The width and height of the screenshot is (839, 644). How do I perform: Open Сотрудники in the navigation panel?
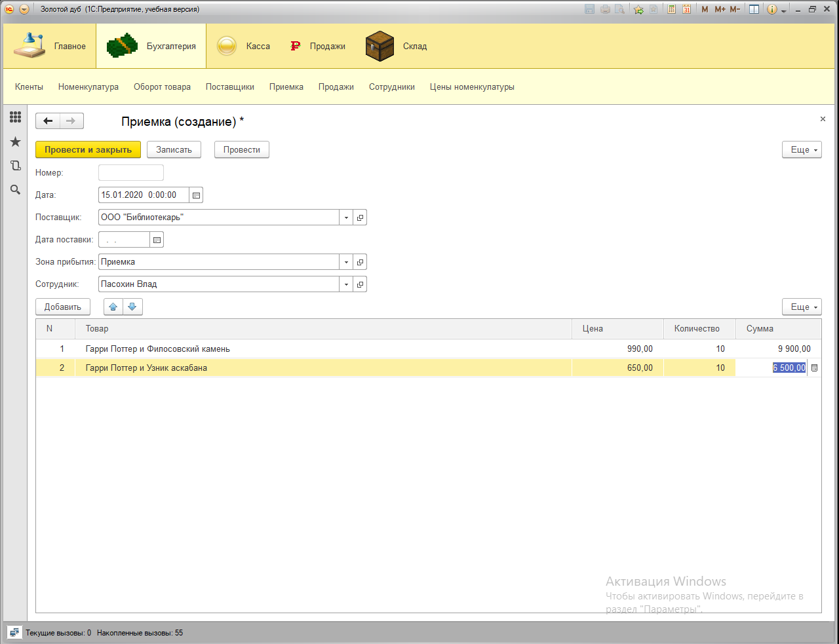392,86
